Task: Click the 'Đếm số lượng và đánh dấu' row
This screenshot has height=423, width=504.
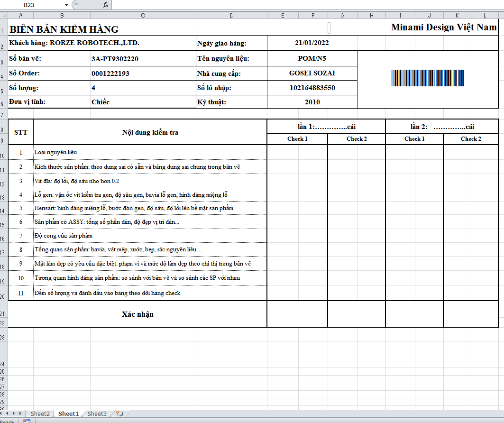Action: (150, 293)
